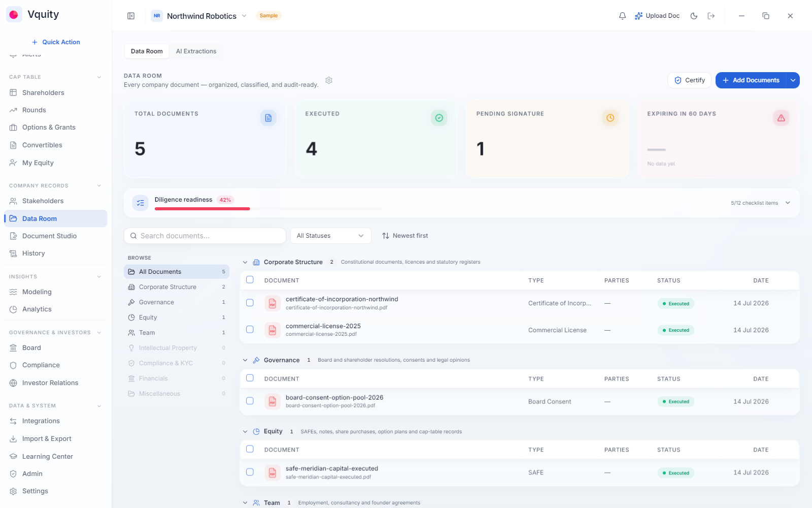Open Compliance page in sidebar
The width and height of the screenshot is (812, 508).
click(56, 365)
